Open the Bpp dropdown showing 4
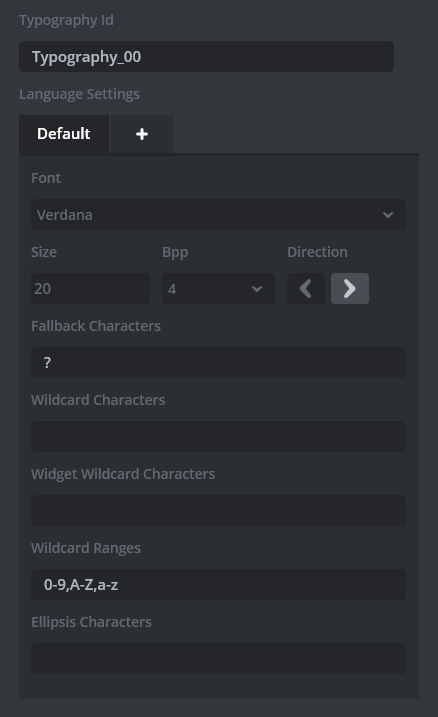The height and width of the screenshot is (717, 438). click(219, 289)
